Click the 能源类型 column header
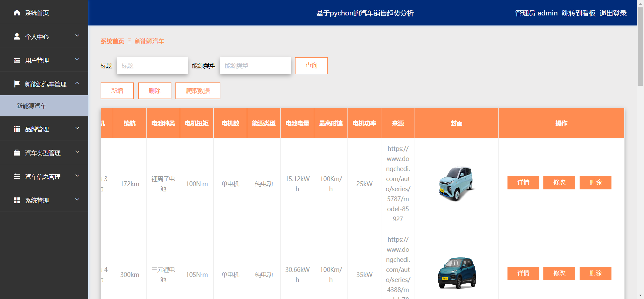644x299 pixels. pyautogui.click(x=264, y=123)
